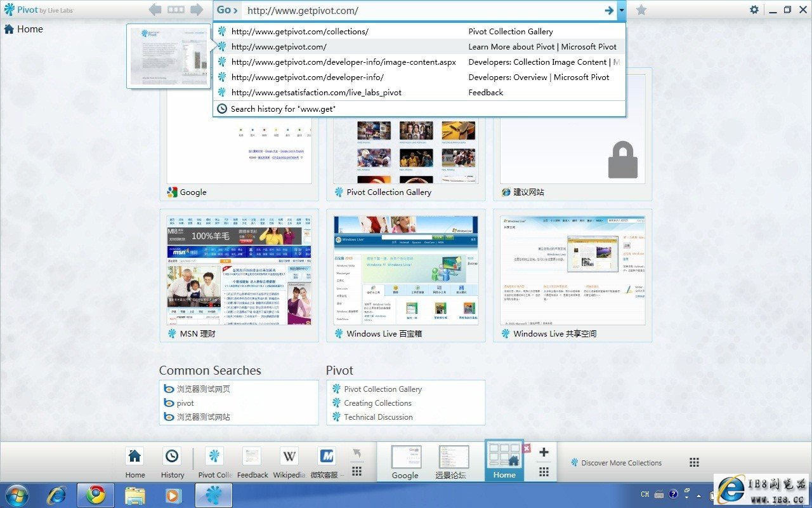Screen dimensions: 812x508
Task: Click the Go button
Action: (x=227, y=10)
